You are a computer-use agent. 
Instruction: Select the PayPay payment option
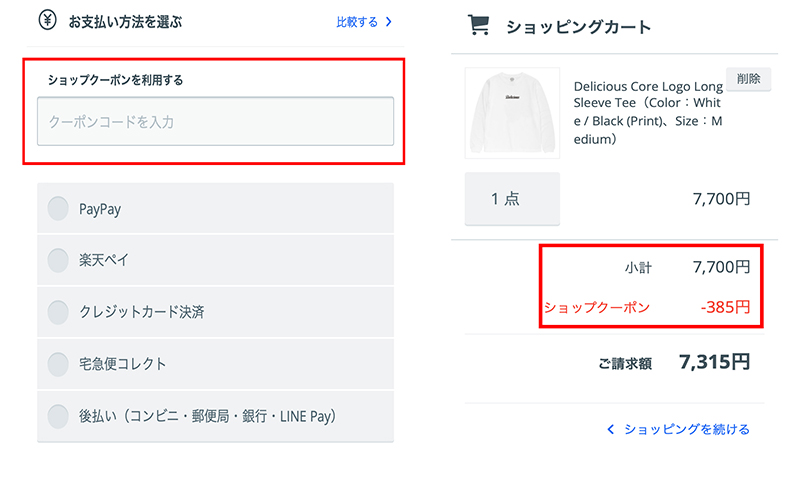click(59, 209)
